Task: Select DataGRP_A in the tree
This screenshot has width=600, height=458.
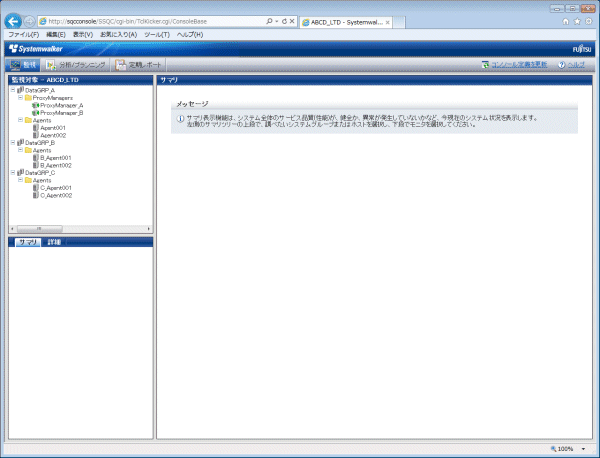Action: point(40,90)
